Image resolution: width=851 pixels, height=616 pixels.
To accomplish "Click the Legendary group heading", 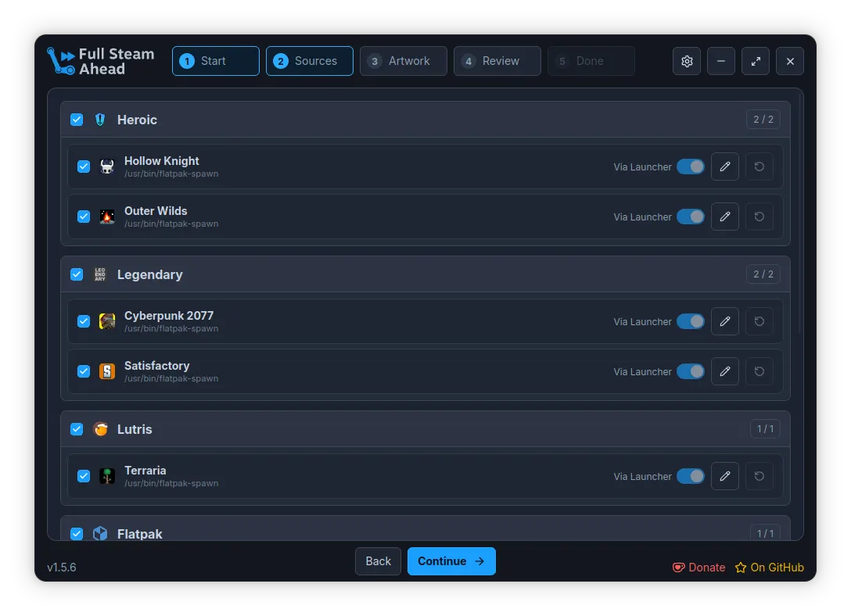I will tap(150, 275).
